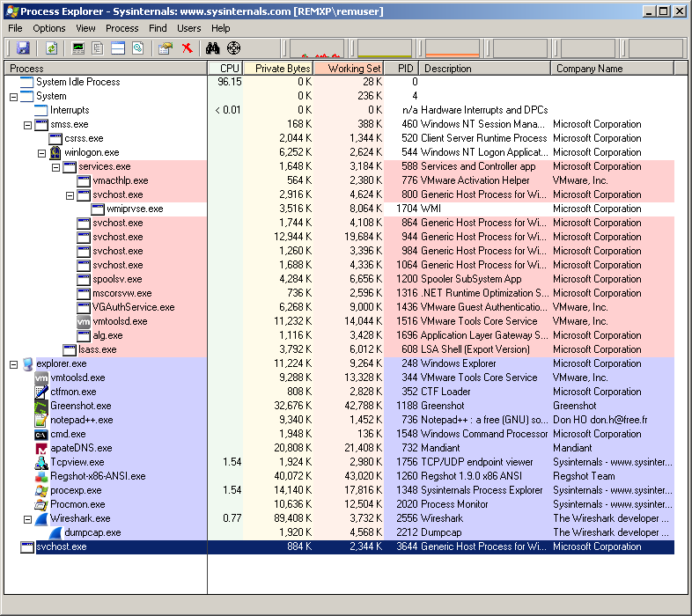Screen dimensions: 692x616
Task: Open System Information graph toolbar icon
Action: pyautogui.click(x=78, y=48)
